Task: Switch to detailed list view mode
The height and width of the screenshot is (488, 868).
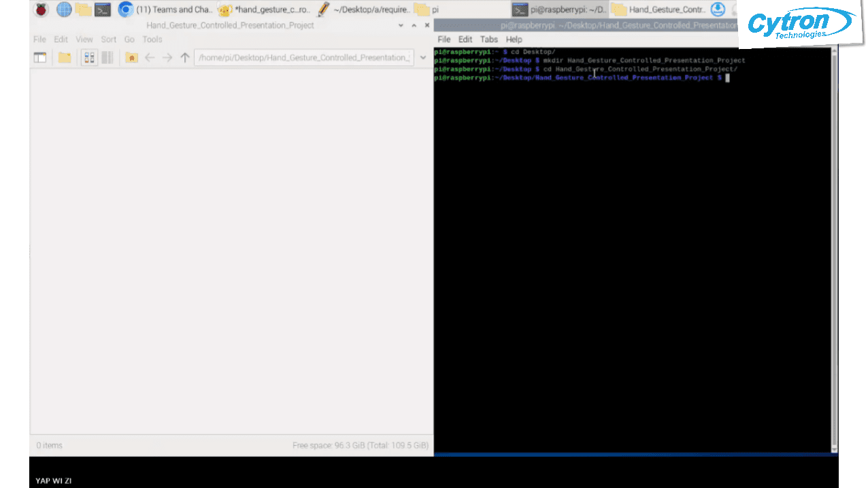Action: point(107,58)
